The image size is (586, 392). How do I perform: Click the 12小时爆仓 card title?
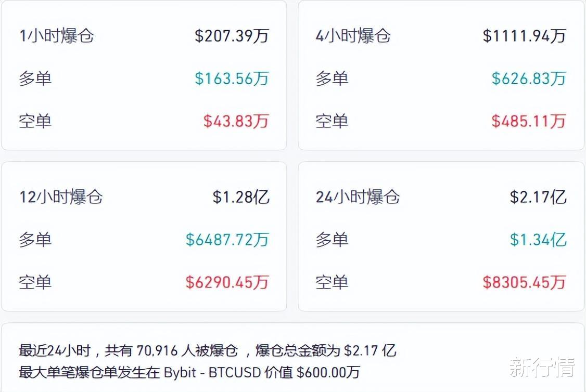tap(61, 197)
